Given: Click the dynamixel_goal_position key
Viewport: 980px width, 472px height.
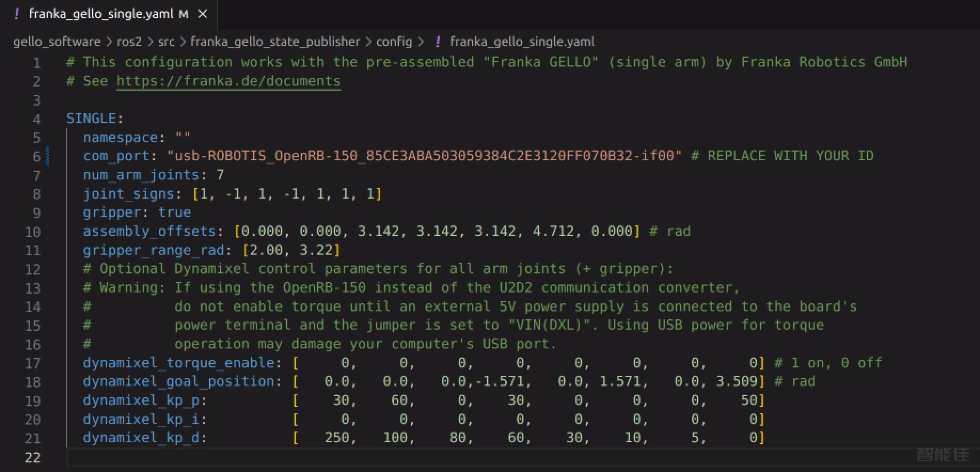Looking at the screenshot, I should coord(179,382).
